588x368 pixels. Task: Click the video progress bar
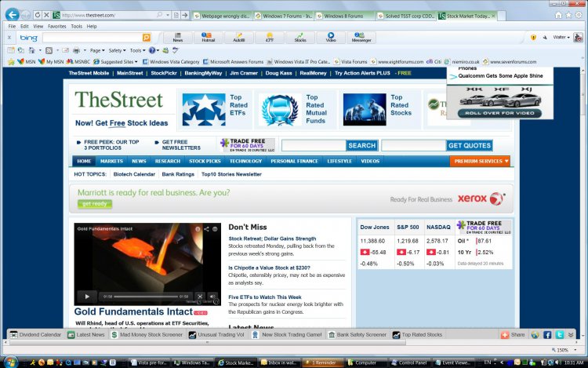(x=146, y=297)
